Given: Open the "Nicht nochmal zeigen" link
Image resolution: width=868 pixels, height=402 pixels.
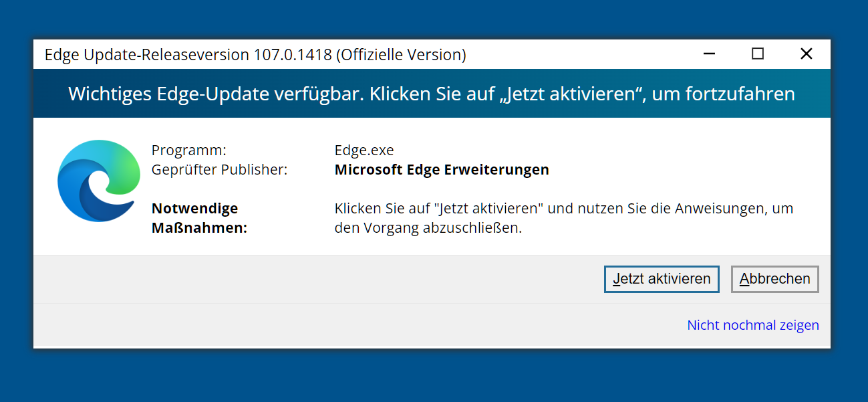Looking at the screenshot, I should coord(752,325).
